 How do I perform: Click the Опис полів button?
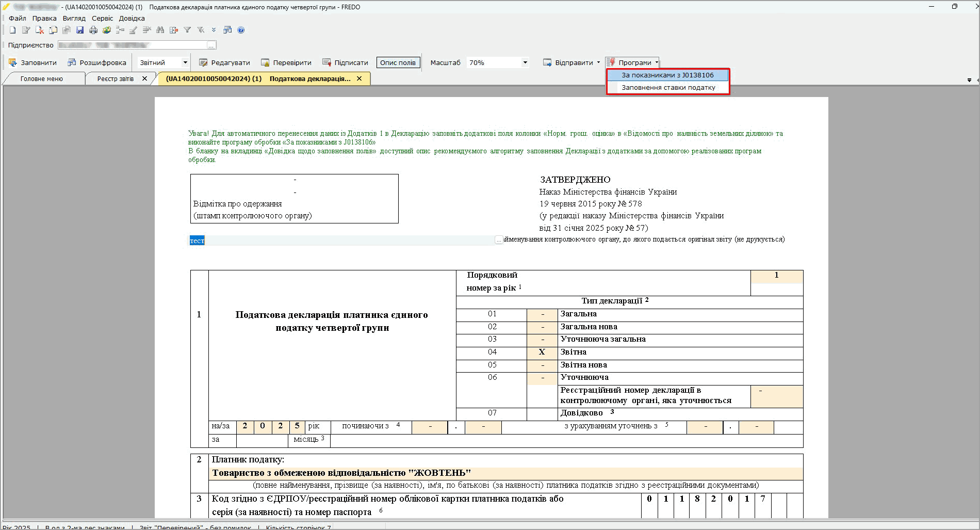[x=398, y=63]
